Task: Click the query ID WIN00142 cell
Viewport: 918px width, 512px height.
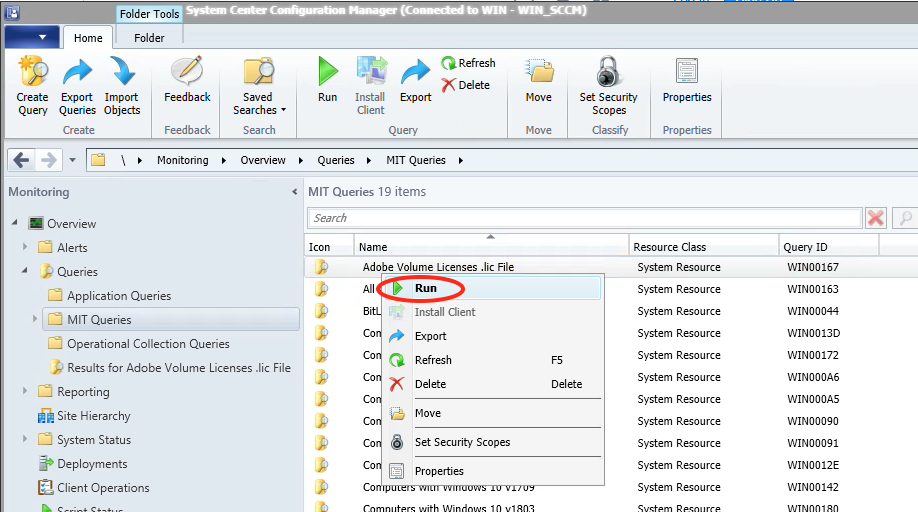Action: click(x=813, y=487)
